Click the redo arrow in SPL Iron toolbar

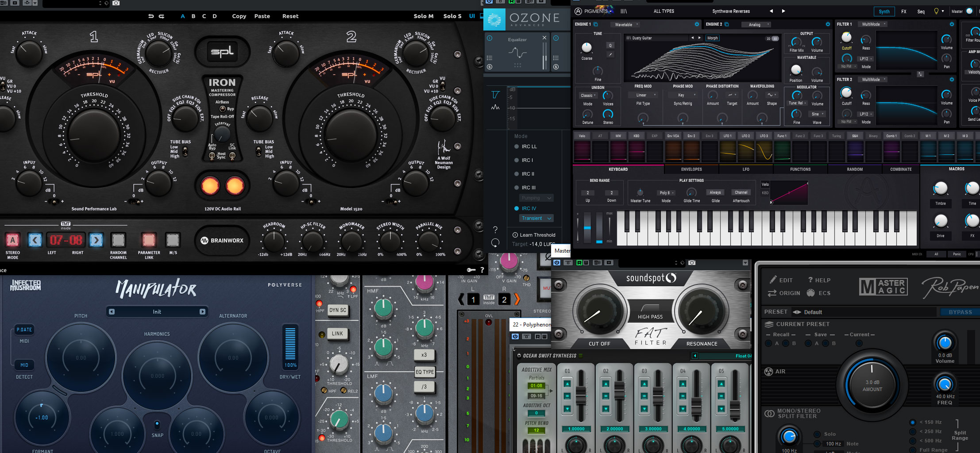tap(162, 16)
